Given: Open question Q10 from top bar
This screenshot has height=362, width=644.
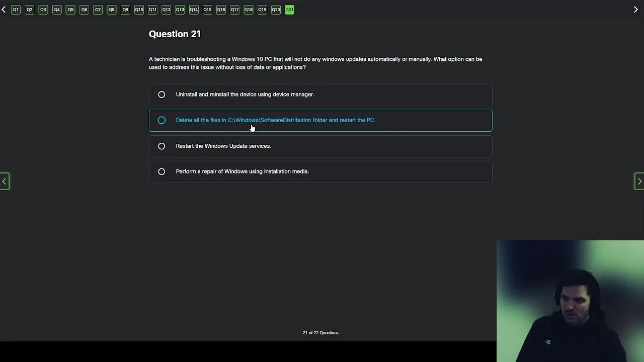Looking at the screenshot, I should pos(139,10).
